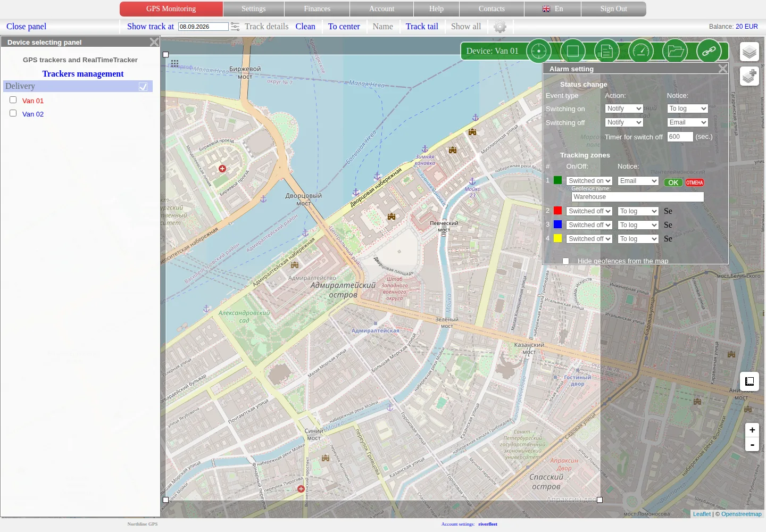Screen dimensions: 766x532
Task: Open the Switching off Action dropdown
Action: pyautogui.click(x=624, y=122)
